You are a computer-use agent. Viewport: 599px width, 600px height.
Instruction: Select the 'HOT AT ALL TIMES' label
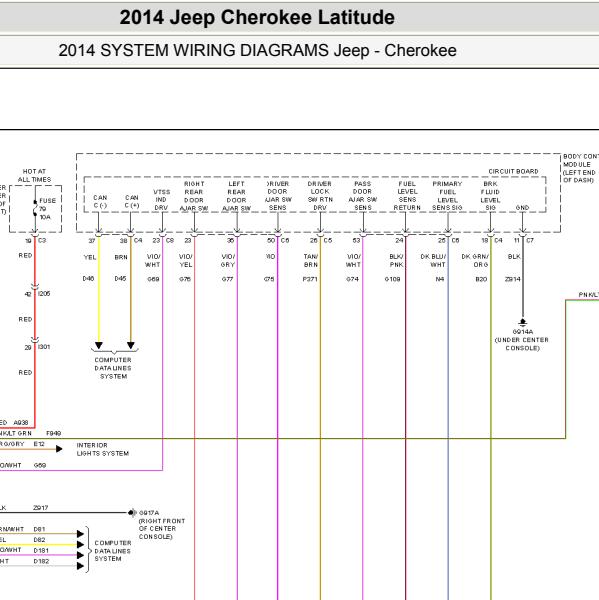point(34,175)
